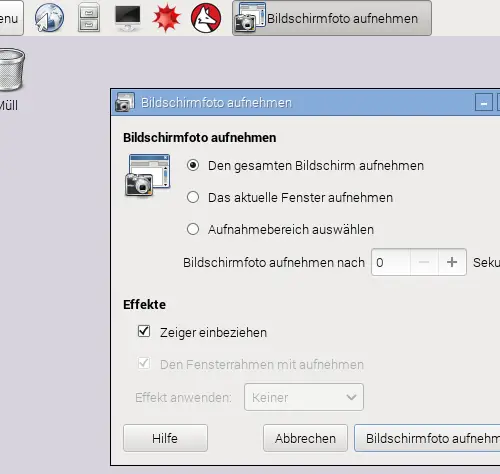Decrease delay seconds with minus button
500x474 pixels.
point(424,262)
